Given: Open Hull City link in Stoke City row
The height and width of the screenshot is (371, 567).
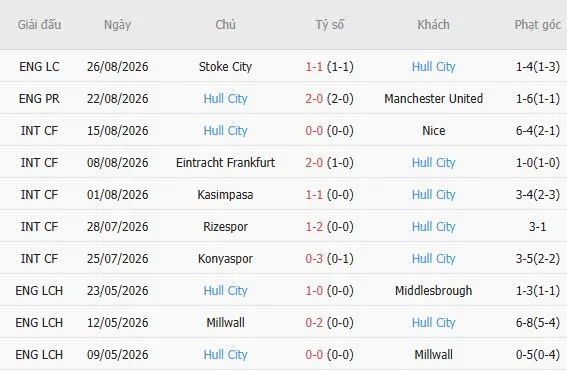Looking at the screenshot, I should coord(433,67).
